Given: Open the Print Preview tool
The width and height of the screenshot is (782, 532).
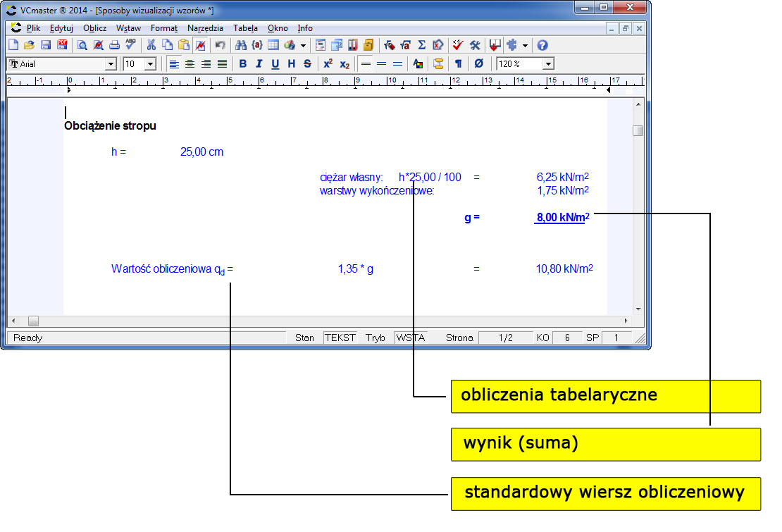Looking at the screenshot, I should [x=82, y=45].
